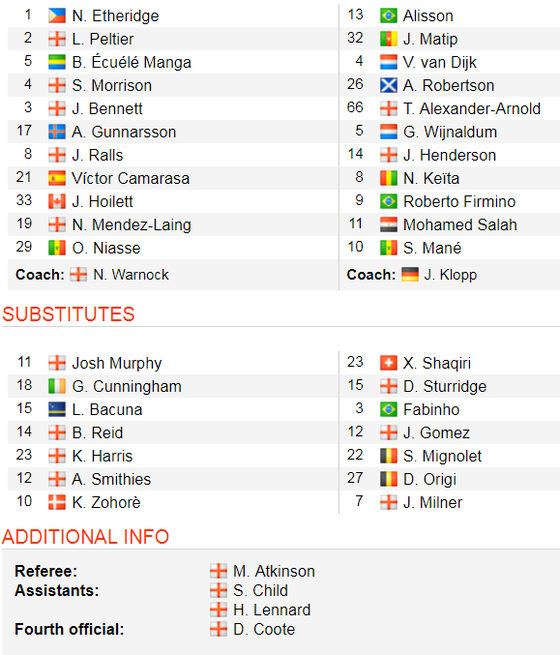Image resolution: width=560 pixels, height=655 pixels.
Task: Open T. Alexander-Arnold player page
Action: tap(472, 109)
